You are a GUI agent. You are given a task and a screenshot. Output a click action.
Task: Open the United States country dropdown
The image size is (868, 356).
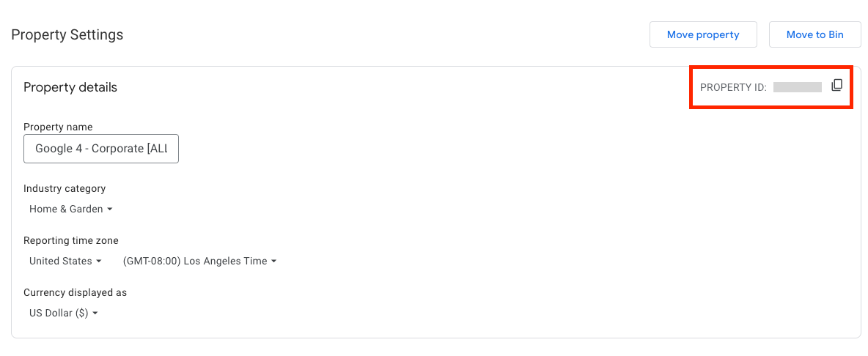[x=65, y=261]
